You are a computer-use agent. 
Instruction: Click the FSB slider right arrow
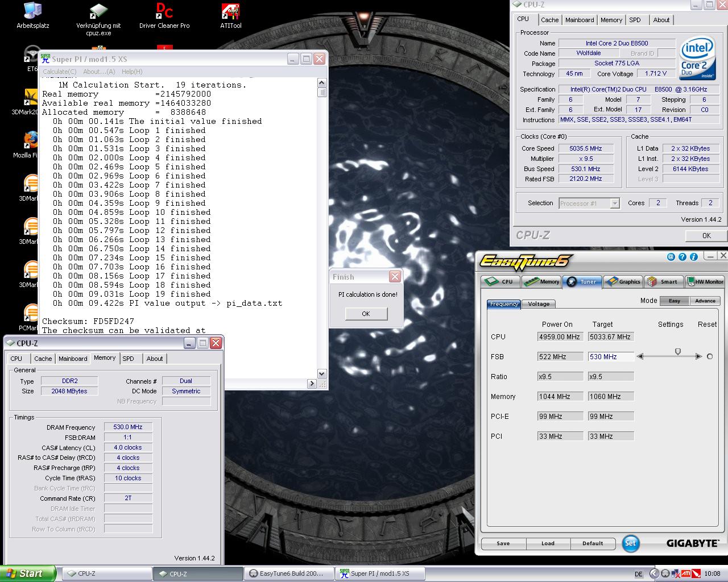pyautogui.click(x=698, y=356)
